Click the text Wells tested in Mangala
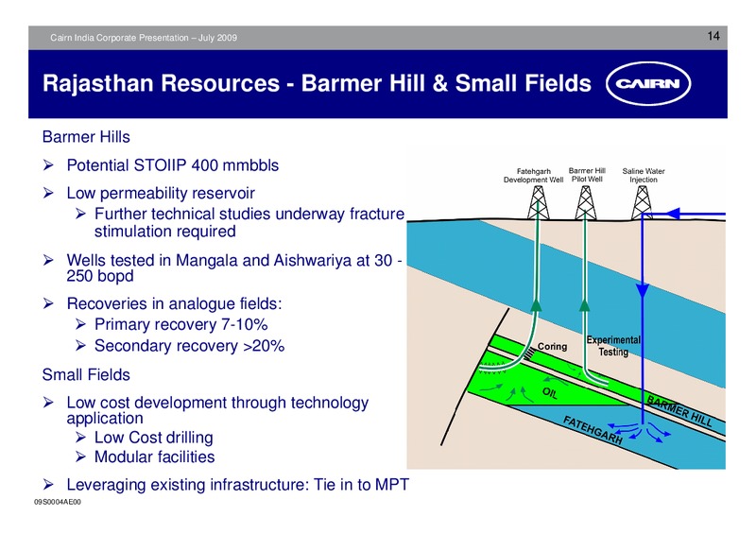The width and height of the screenshot is (756, 534). click(154, 261)
